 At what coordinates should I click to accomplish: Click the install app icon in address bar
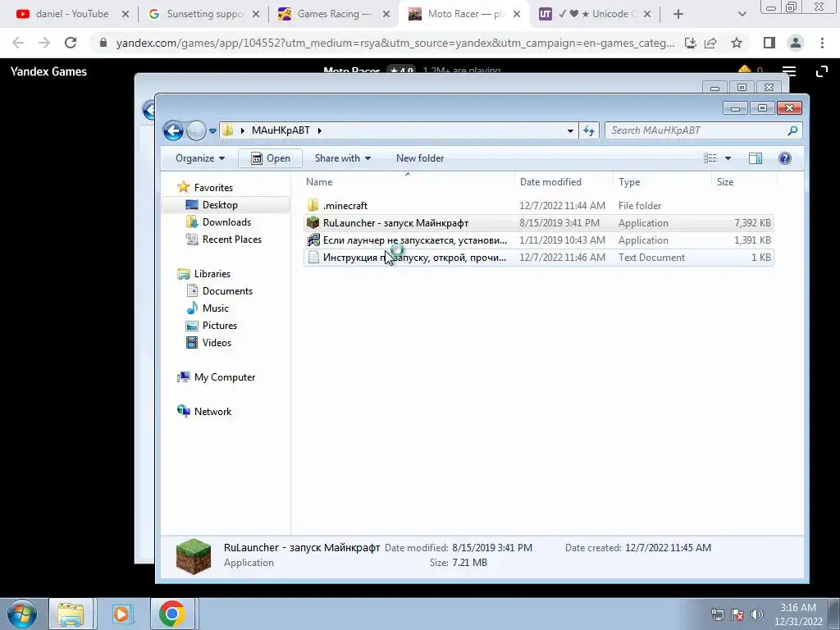coord(690,43)
